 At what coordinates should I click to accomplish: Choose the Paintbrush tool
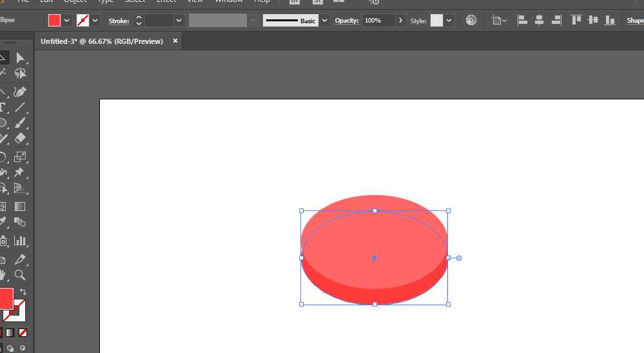click(x=20, y=123)
